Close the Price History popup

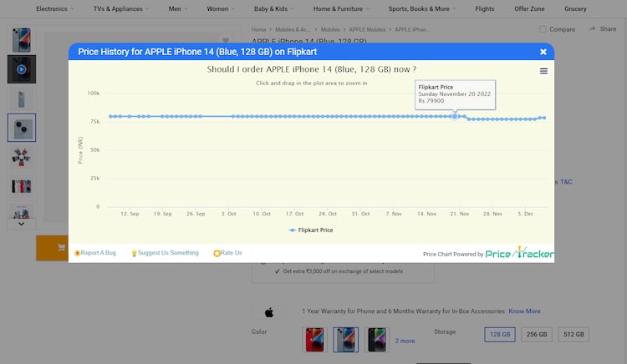point(543,52)
